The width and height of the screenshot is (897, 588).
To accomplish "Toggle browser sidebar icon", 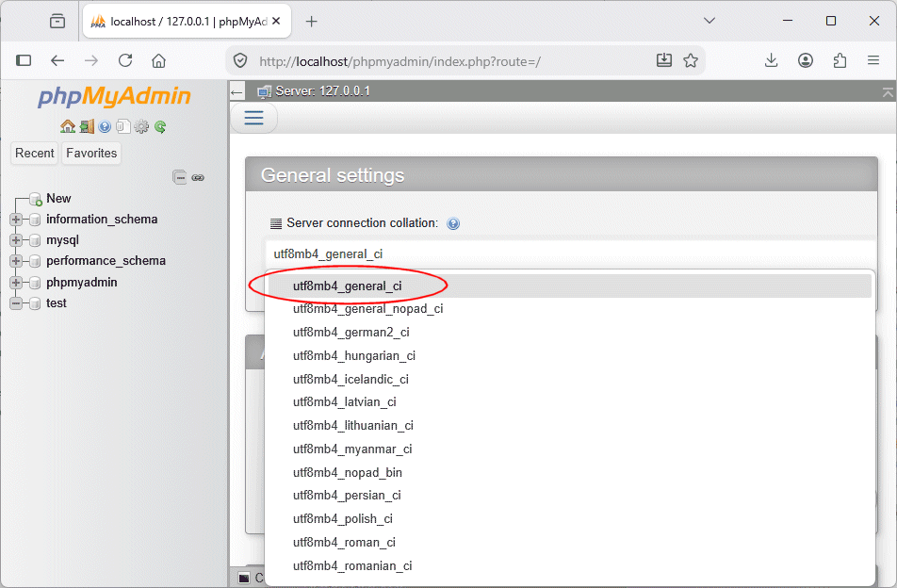I will point(24,60).
